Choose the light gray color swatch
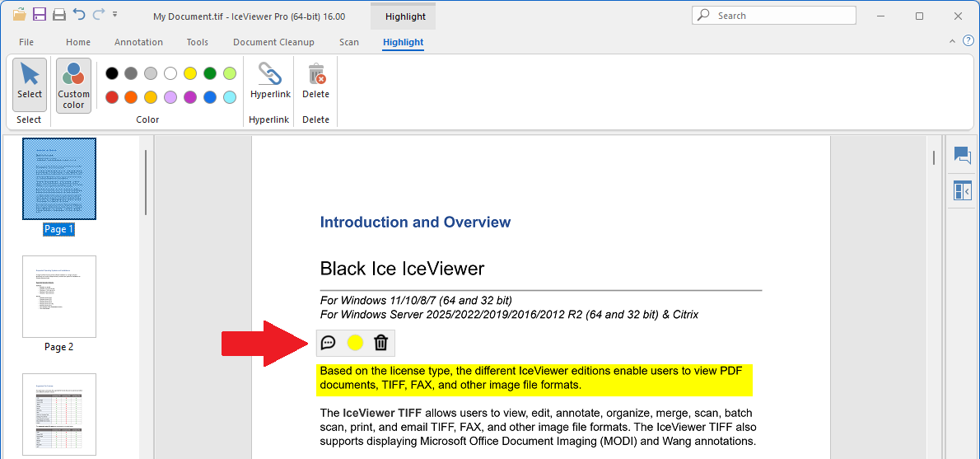The height and width of the screenshot is (459, 980). click(151, 73)
